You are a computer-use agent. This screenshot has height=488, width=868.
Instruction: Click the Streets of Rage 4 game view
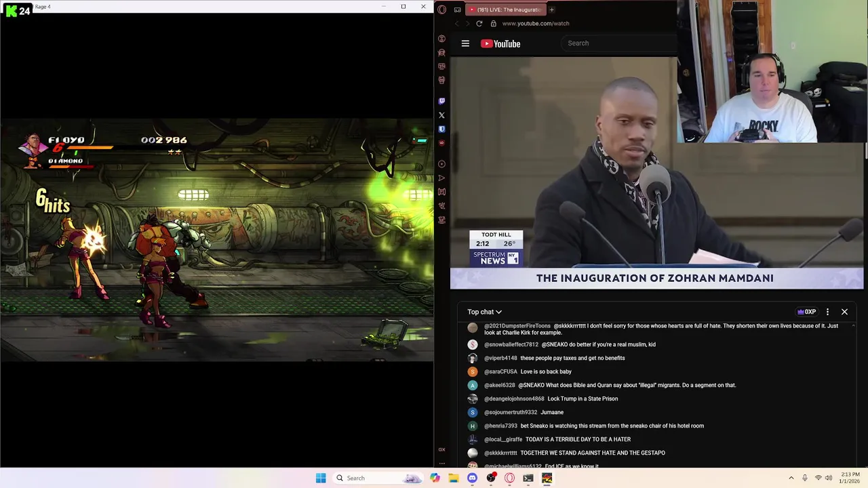(217, 239)
